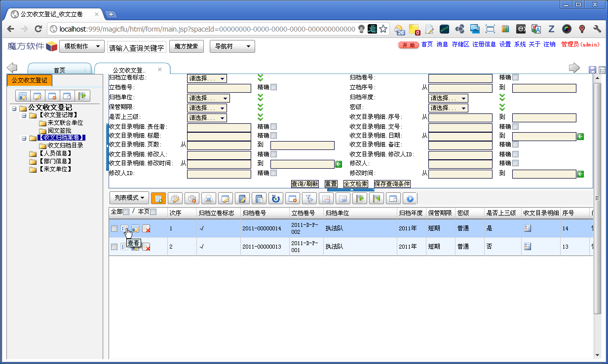Click the window-with-pencil edit icon in list toolbar
The width and height of the screenshot is (608, 364).
(226, 198)
